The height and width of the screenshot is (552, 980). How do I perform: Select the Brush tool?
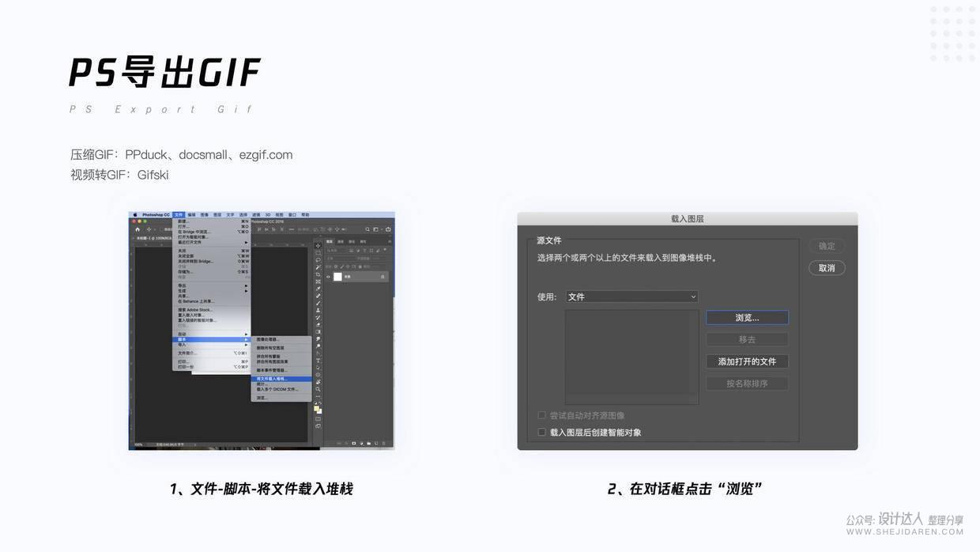tap(318, 303)
